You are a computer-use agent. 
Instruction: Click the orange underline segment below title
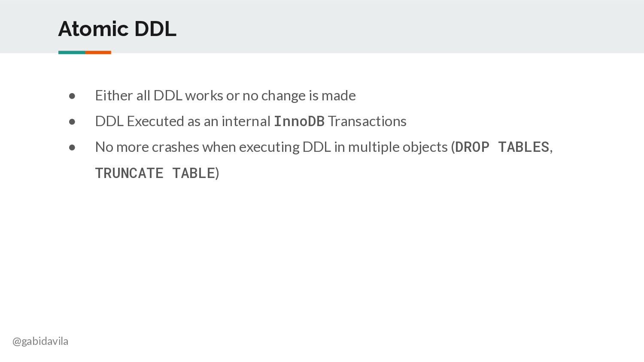pos(98,52)
